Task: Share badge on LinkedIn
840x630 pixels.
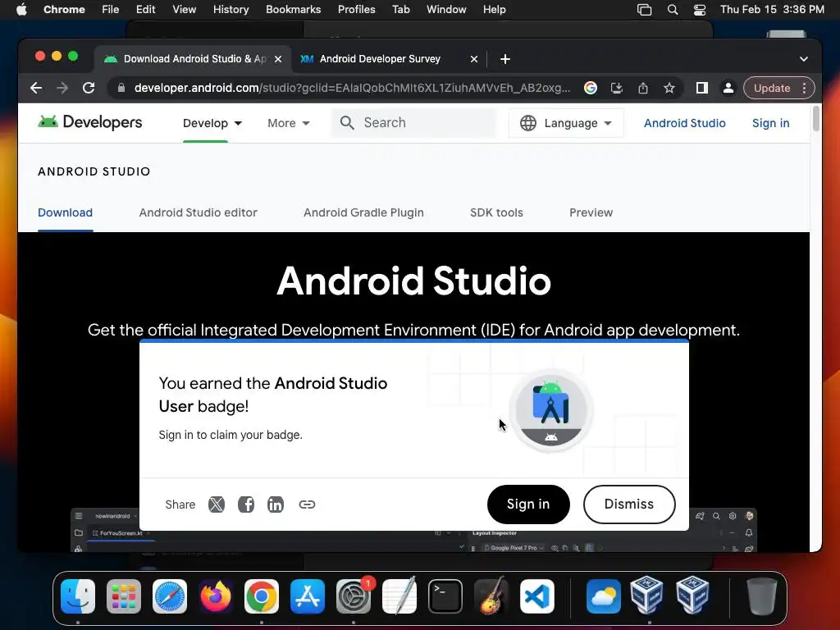Action: [x=276, y=504]
